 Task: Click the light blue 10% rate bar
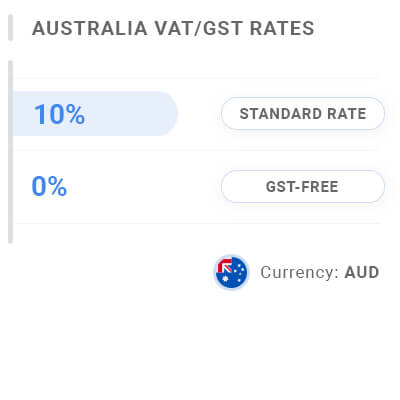pos(95,113)
